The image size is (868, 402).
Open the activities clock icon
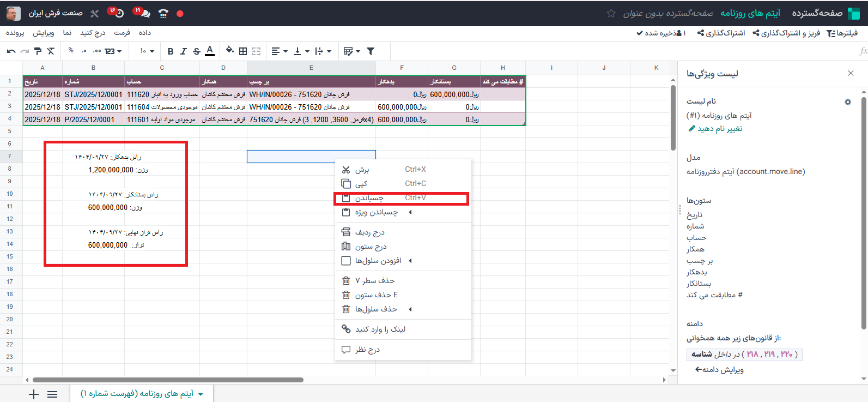(117, 13)
